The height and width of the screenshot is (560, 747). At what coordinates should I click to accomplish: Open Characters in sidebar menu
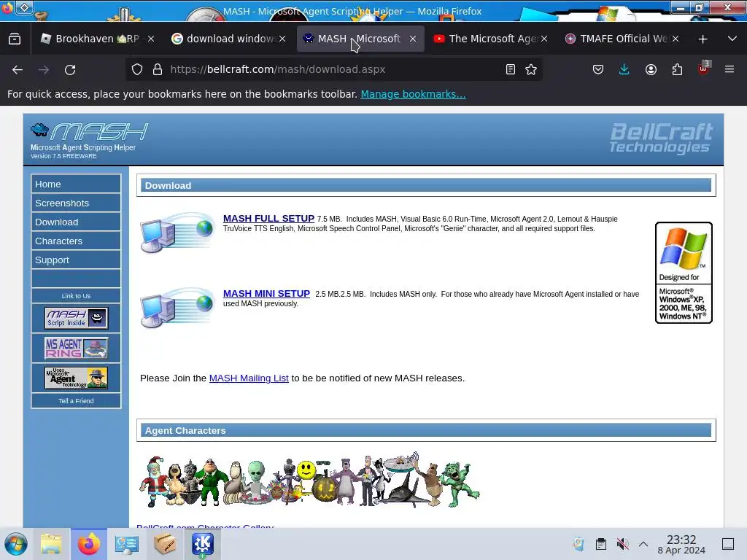click(76, 241)
